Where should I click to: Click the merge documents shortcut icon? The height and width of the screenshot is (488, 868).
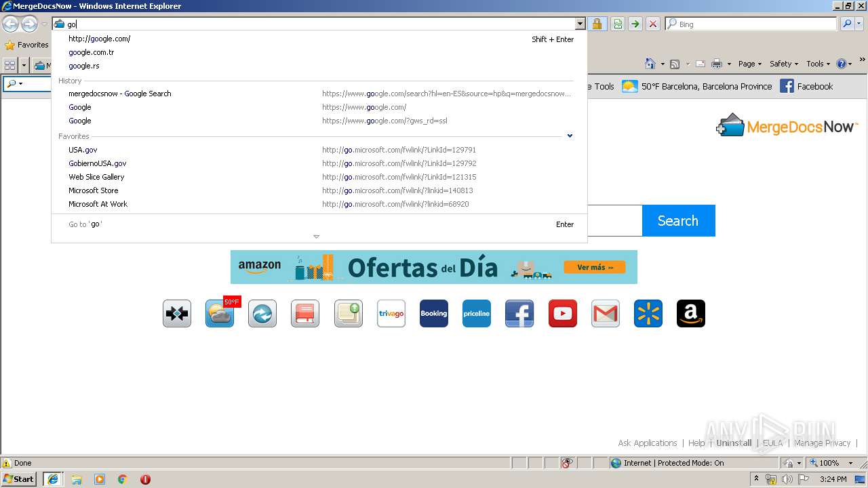pos(177,314)
